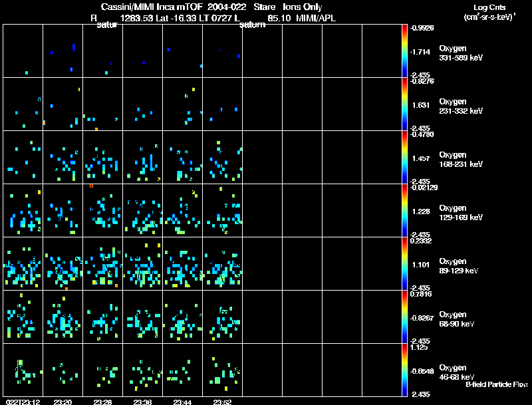Click the 'Oxygen 331-589 keV' label
The height and width of the screenshot is (405, 532).
click(461, 53)
